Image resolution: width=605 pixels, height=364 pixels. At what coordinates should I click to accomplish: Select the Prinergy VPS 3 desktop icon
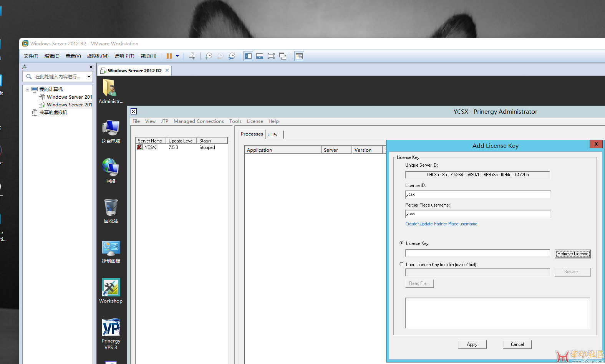[111, 334]
